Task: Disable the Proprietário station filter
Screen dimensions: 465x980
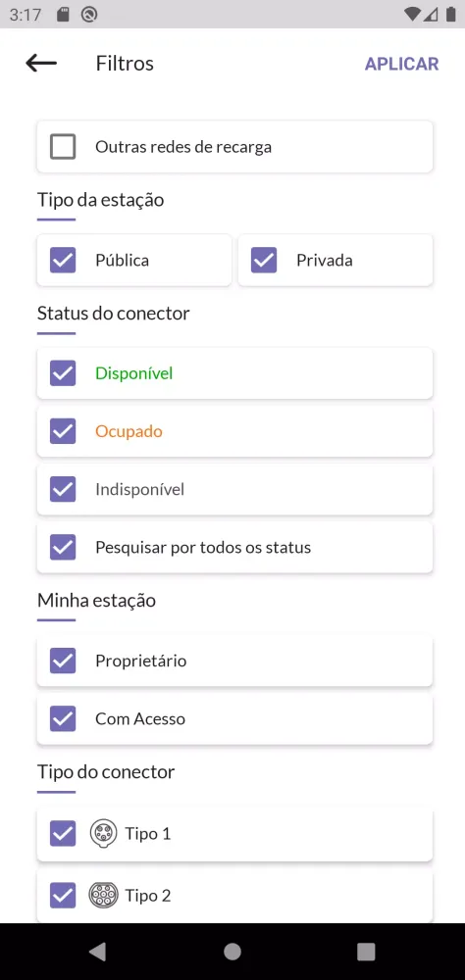Action: click(x=63, y=661)
